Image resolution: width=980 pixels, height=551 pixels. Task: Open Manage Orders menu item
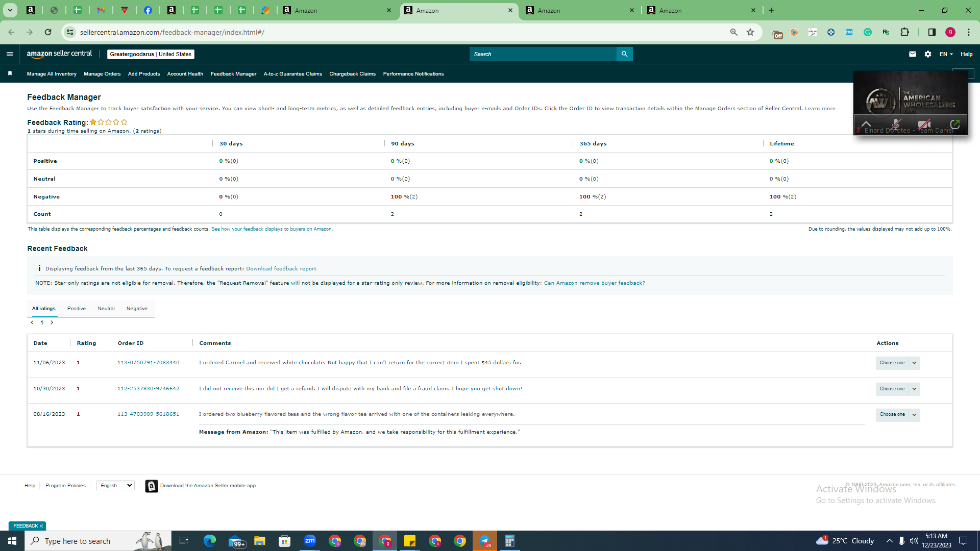(102, 74)
